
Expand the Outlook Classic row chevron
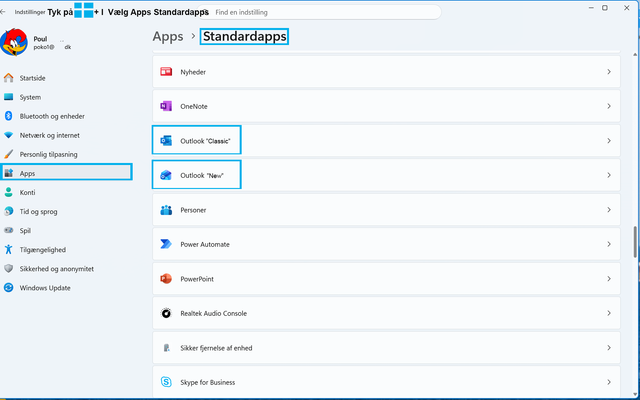coord(609,141)
